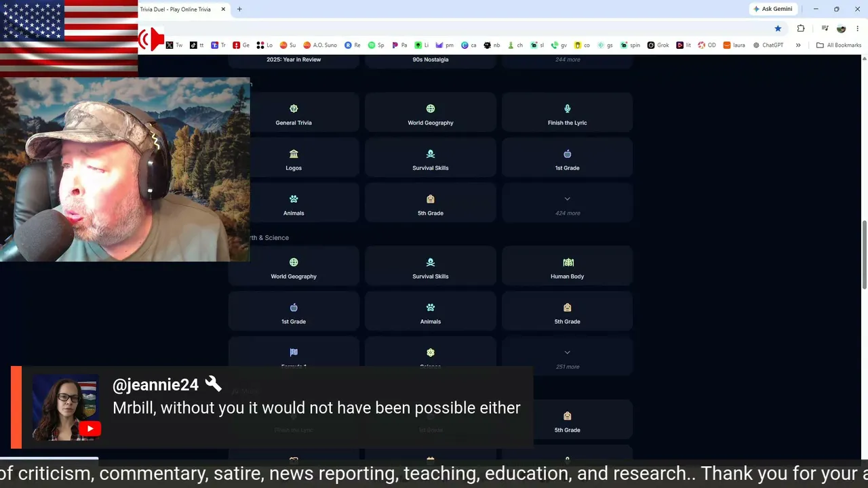Open the Chrome profile avatar
Viewport: 868px width, 488px height.
[842, 28]
